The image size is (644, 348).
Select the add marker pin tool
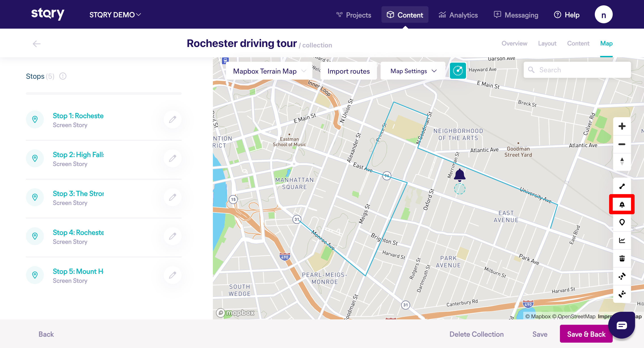pos(622,222)
